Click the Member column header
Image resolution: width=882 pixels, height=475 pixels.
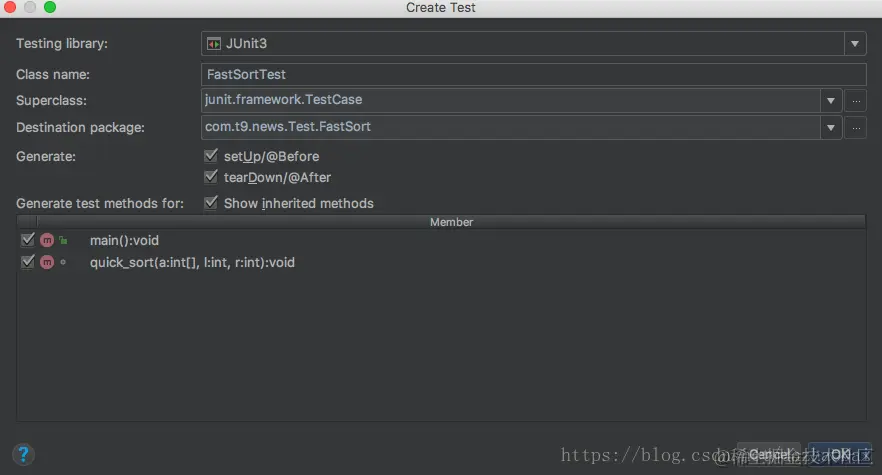[x=451, y=222]
